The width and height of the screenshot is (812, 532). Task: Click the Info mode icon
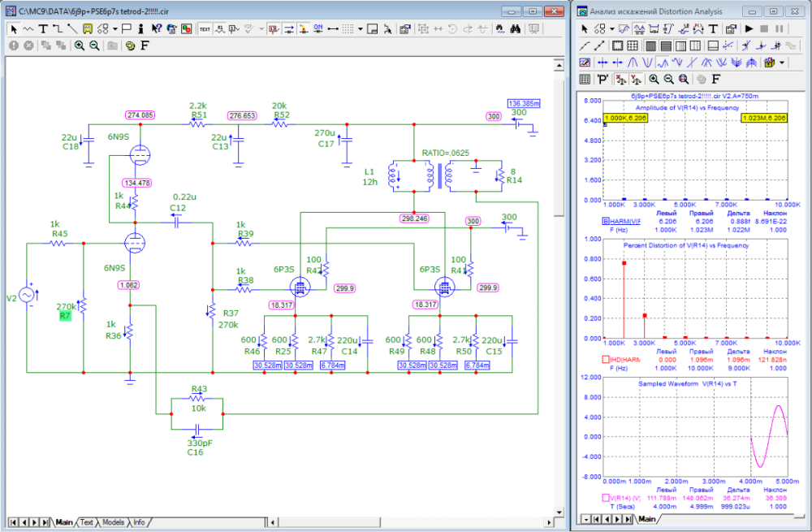coord(140,28)
